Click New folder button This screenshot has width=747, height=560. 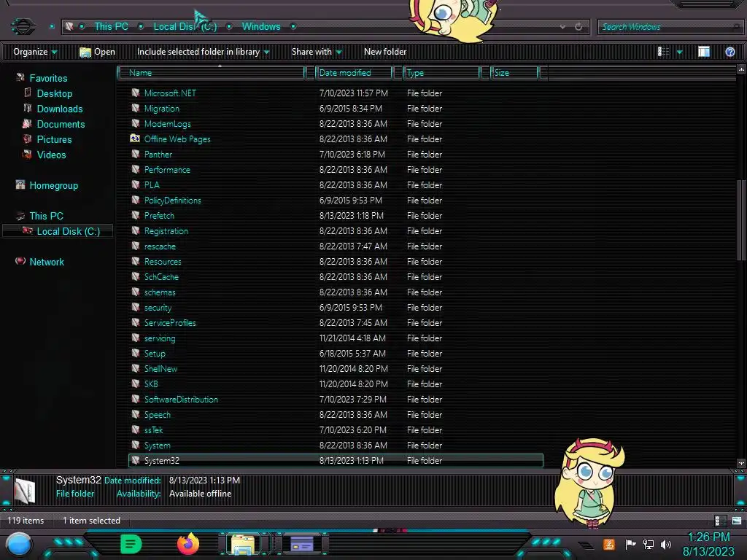[x=385, y=52]
